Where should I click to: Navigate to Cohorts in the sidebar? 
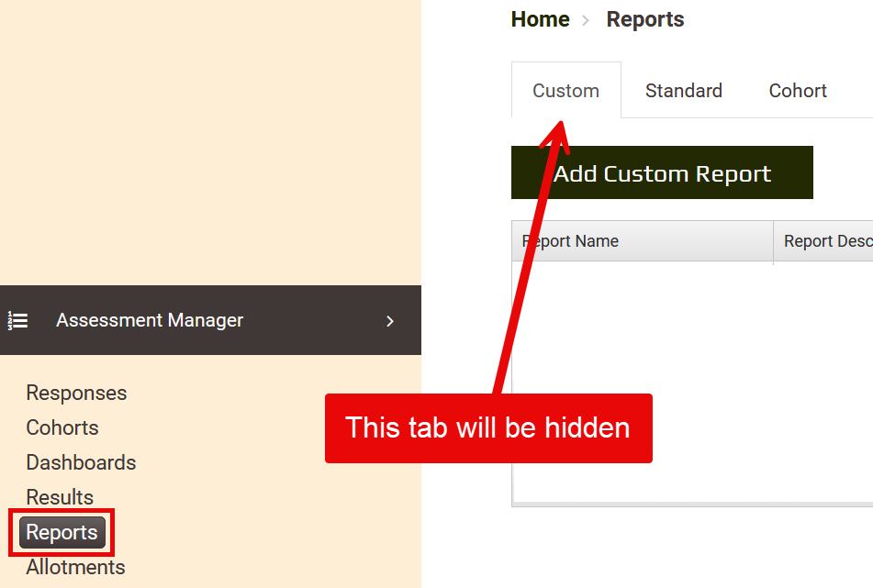[x=62, y=427]
